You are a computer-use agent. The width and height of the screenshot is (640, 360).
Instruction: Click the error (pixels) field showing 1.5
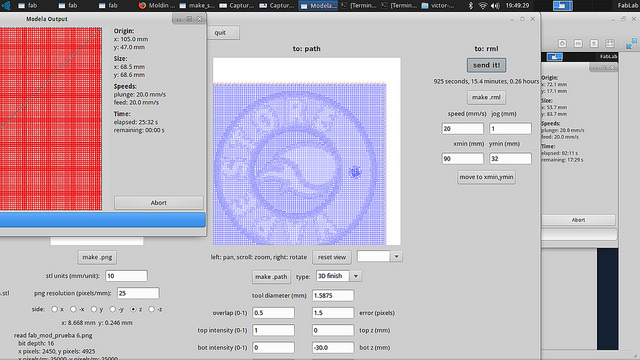tap(333, 313)
